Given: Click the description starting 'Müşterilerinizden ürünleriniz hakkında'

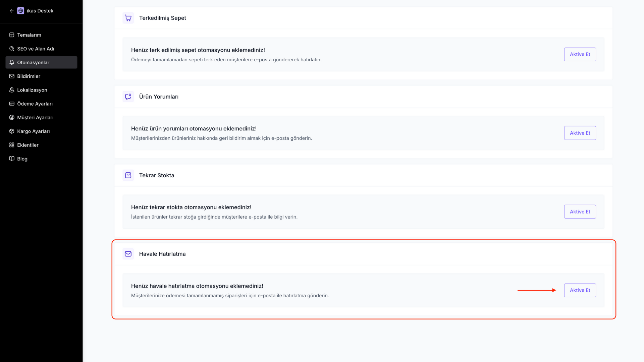Looking at the screenshot, I should pos(221,138).
